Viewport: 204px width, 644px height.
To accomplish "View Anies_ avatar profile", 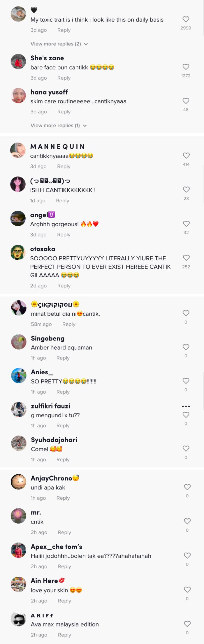I will (19, 375).
